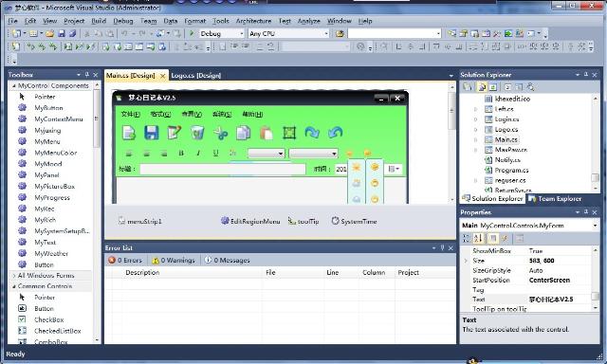Pick MyPictureBox in the Toolbox

pos(54,187)
